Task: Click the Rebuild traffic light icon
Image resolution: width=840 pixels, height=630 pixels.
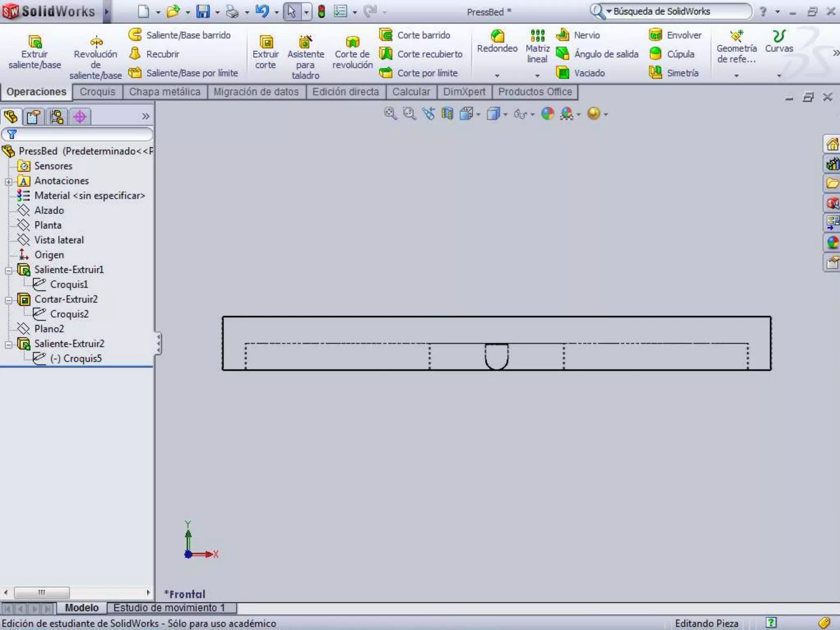Action: click(322, 11)
